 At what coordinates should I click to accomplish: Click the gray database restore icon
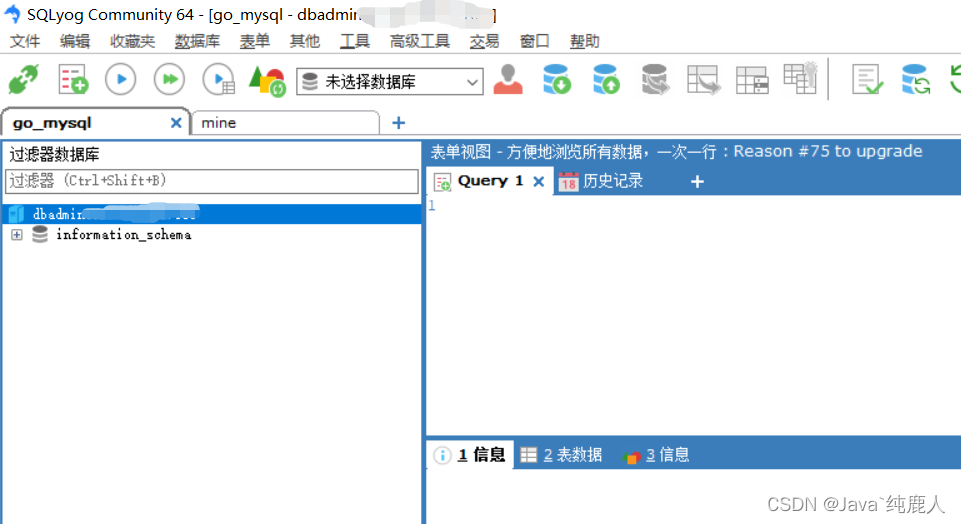pos(655,80)
